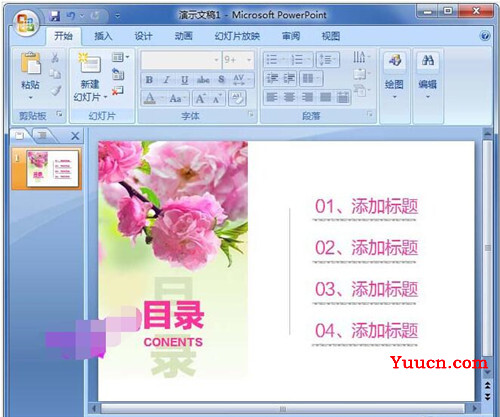The height and width of the screenshot is (417, 500).
Task: Switch to Outline pane tab
Action: click(x=43, y=135)
